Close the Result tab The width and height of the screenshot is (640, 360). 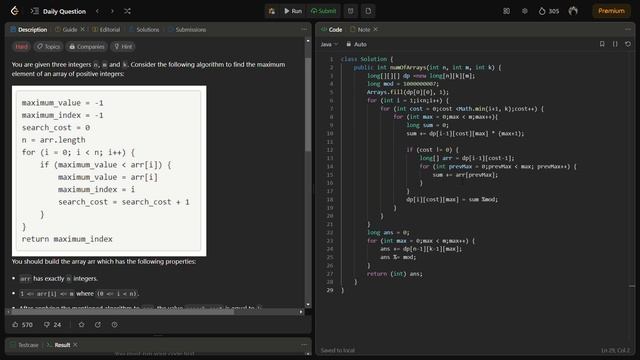(76, 345)
